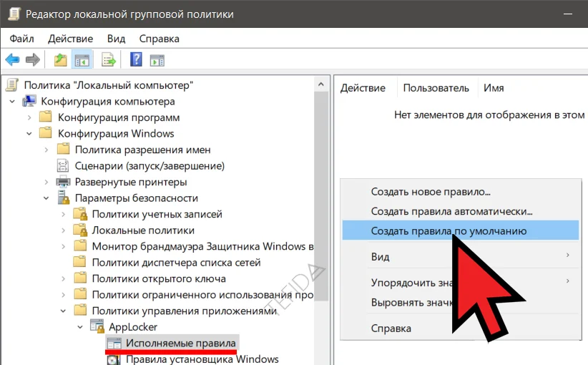Toggle the Show/Hide action pane icon
588x365 pixels.
(x=157, y=60)
